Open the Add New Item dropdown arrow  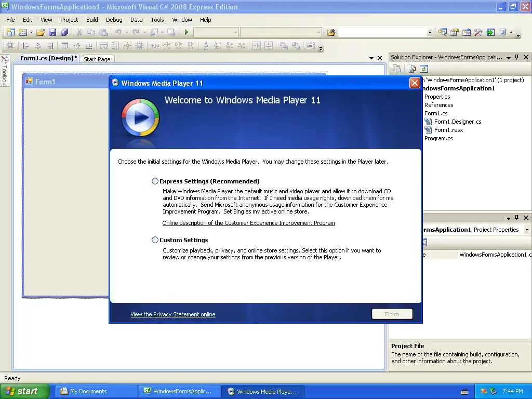pyautogui.click(x=31, y=32)
